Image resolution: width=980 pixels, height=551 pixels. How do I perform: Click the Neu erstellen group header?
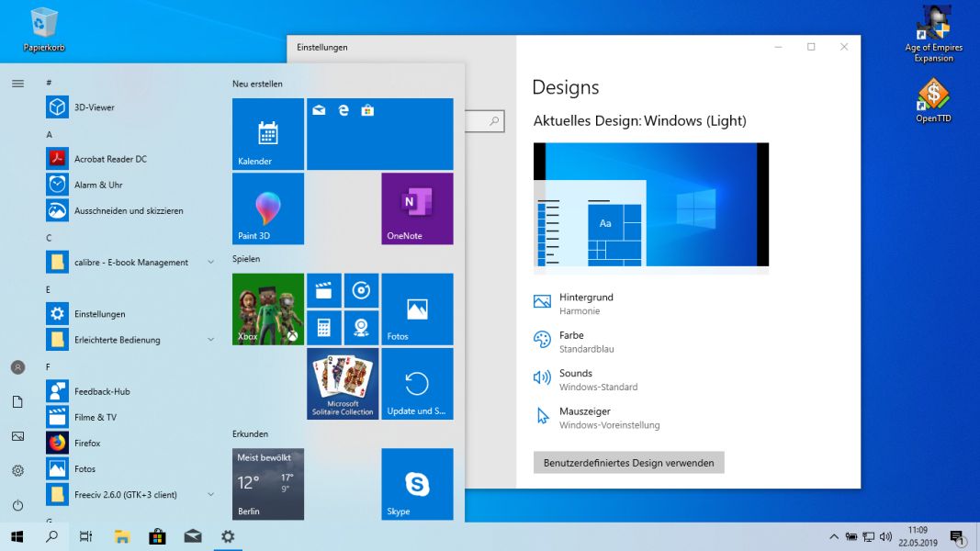[257, 84]
